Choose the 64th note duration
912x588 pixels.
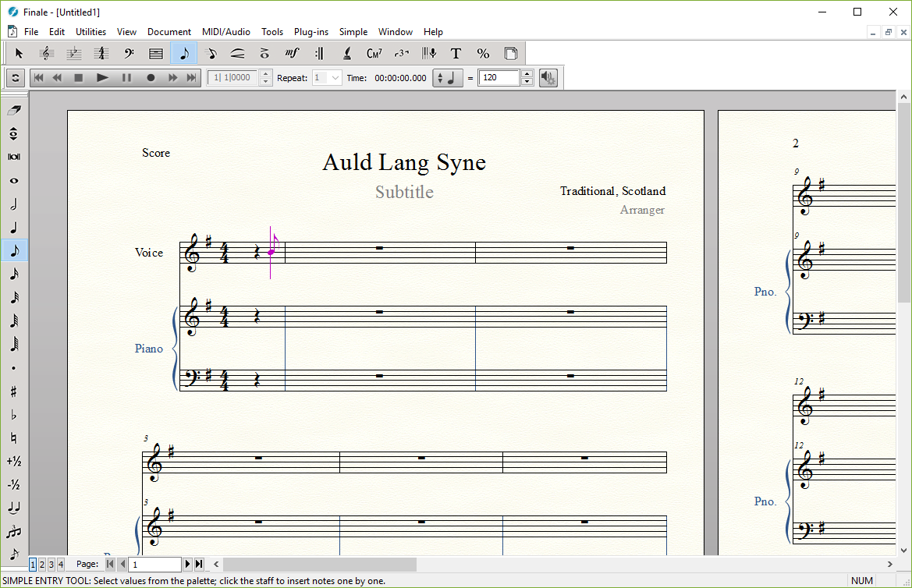14,321
